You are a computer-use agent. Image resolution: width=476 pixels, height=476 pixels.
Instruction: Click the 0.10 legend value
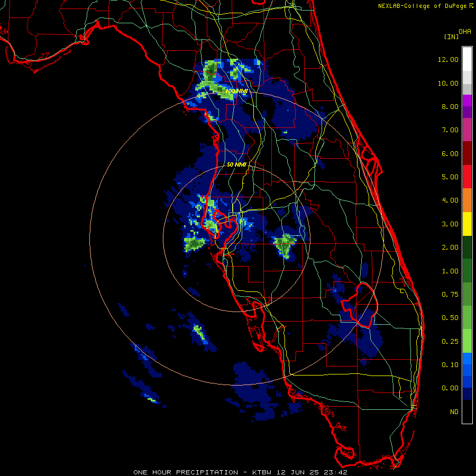[x=450, y=365]
